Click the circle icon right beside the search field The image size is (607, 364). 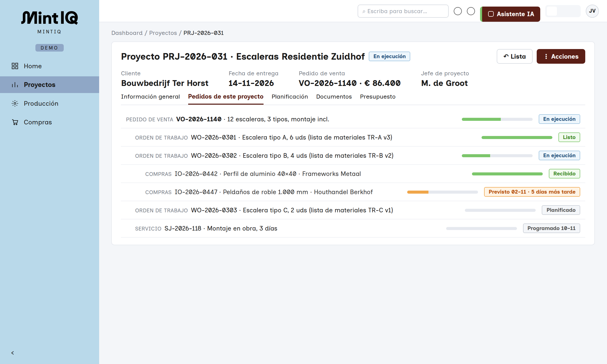pos(458,11)
